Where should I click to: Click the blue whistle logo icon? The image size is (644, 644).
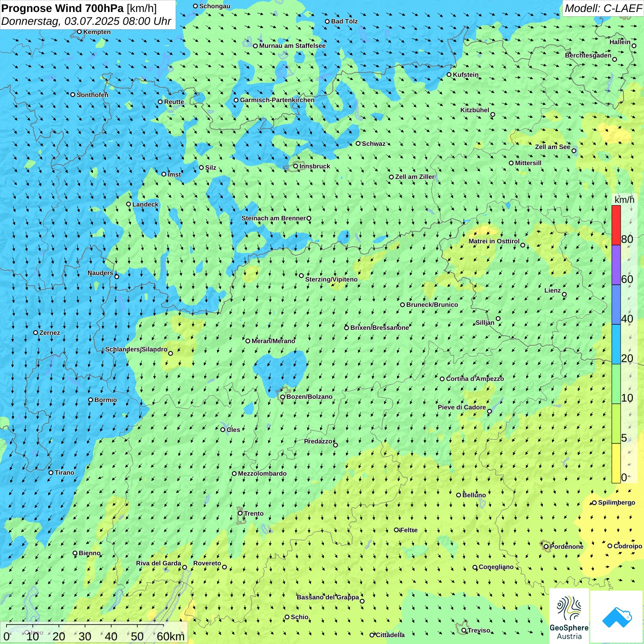pos(617,617)
